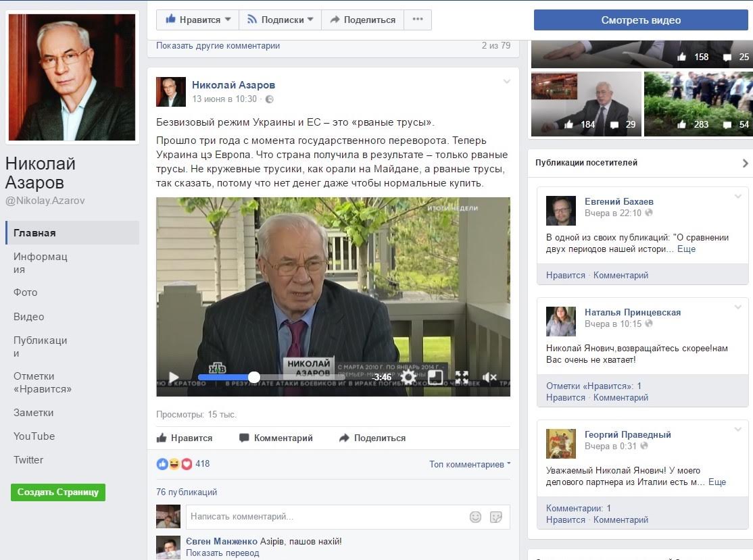Open Видео sidebar section
The height and width of the screenshot is (560, 753).
pyautogui.click(x=29, y=317)
